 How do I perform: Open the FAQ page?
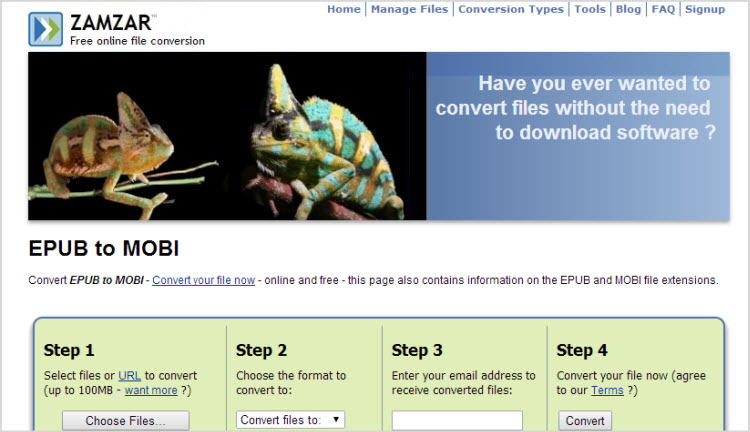point(663,9)
